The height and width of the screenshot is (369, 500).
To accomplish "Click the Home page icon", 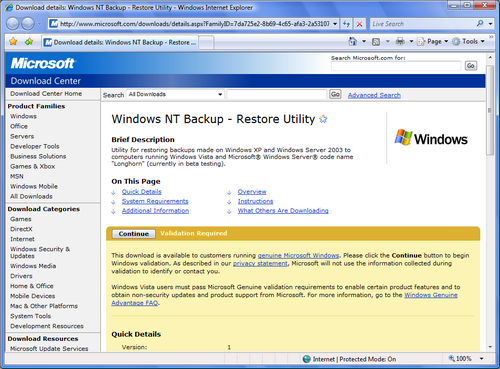I will (x=352, y=41).
